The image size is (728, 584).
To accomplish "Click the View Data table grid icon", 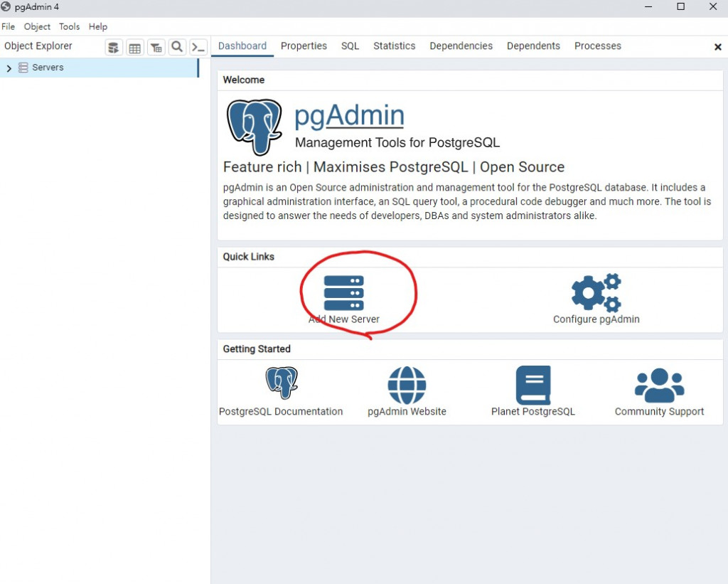I will coord(134,48).
